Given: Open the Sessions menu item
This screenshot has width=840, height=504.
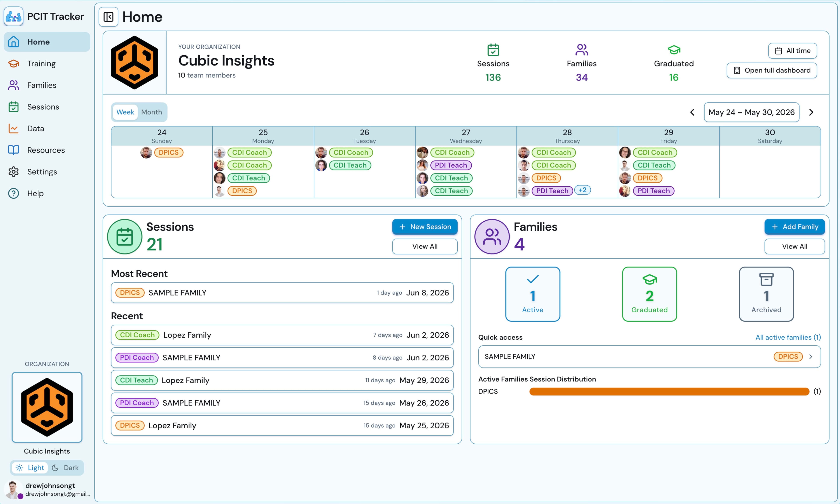Looking at the screenshot, I should (x=47, y=107).
